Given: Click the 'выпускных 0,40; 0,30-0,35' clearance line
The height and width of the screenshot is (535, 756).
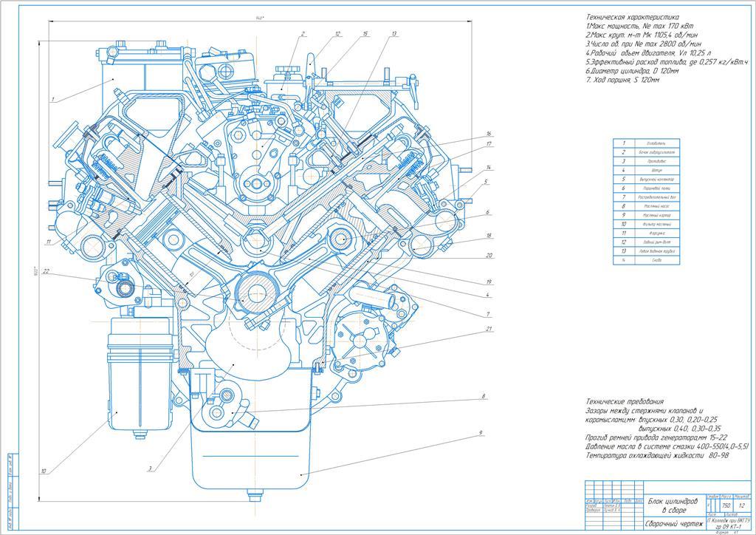Looking at the screenshot, I should point(679,429).
